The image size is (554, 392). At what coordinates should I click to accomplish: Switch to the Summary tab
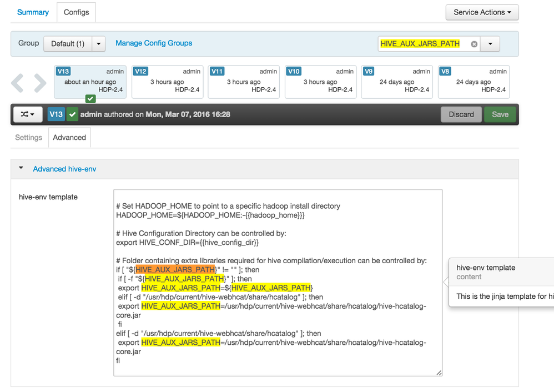pos(33,12)
